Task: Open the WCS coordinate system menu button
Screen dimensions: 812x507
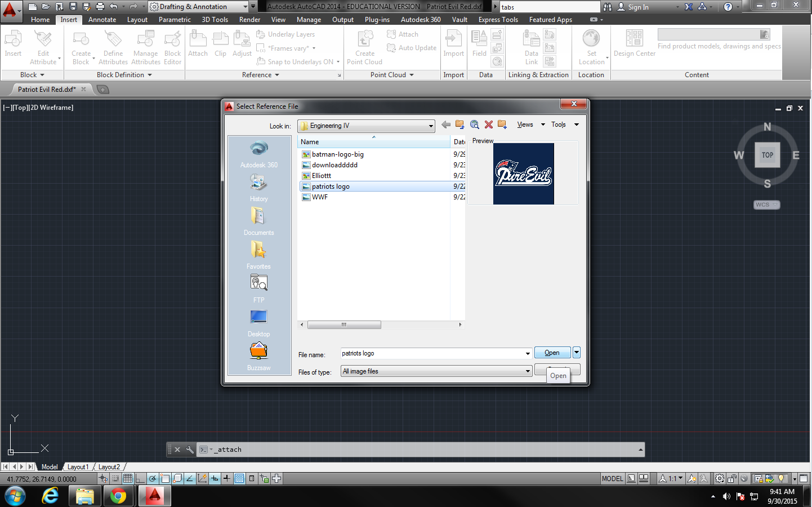Action: click(x=767, y=204)
